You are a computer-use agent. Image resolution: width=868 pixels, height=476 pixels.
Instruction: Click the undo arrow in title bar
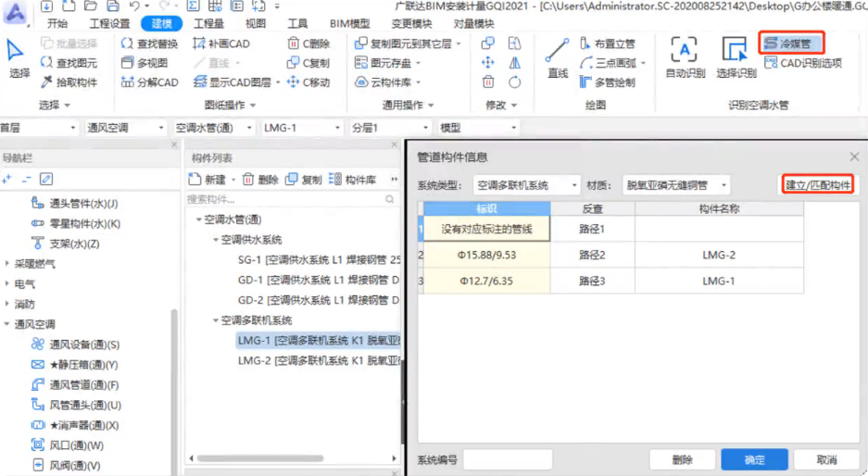coord(134,6)
